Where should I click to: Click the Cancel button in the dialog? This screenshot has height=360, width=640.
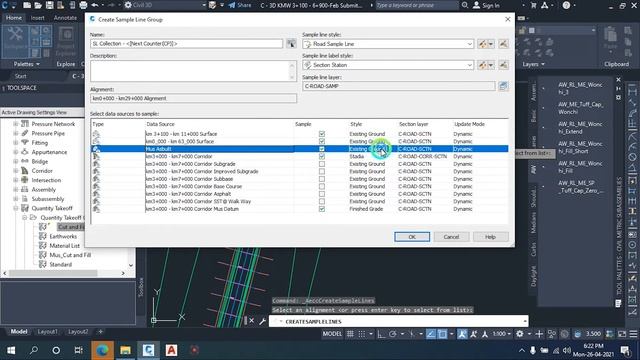[x=451, y=237]
